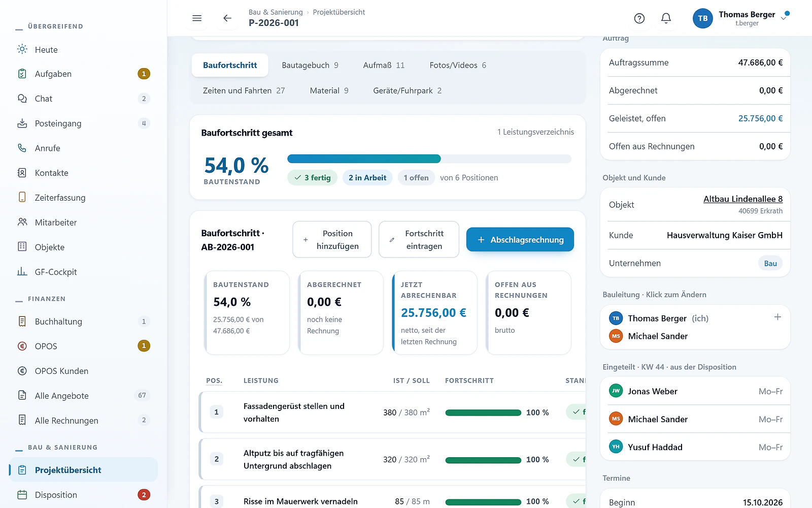Open Anrufe phone icon
This screenshot has width=812, height=508.
[x=22, y=148]
